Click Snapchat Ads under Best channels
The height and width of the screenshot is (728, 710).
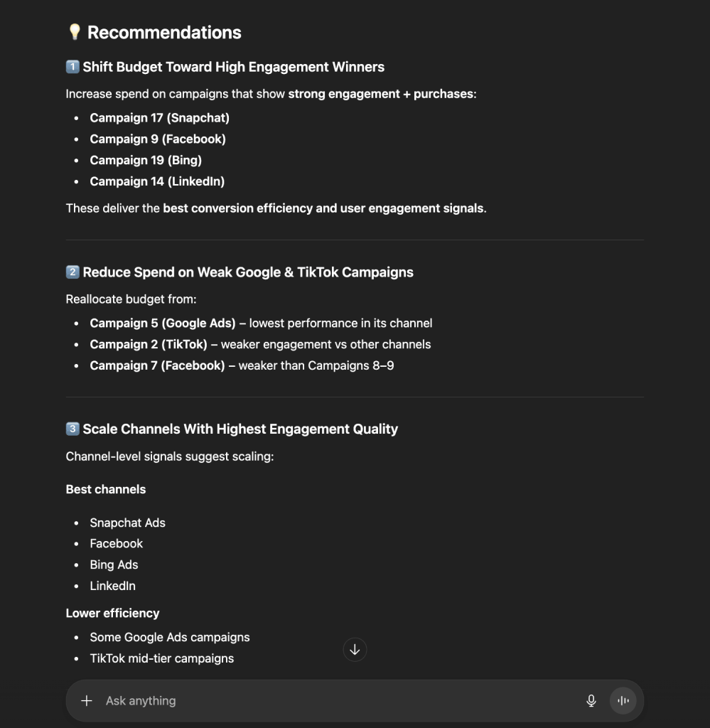127,523
